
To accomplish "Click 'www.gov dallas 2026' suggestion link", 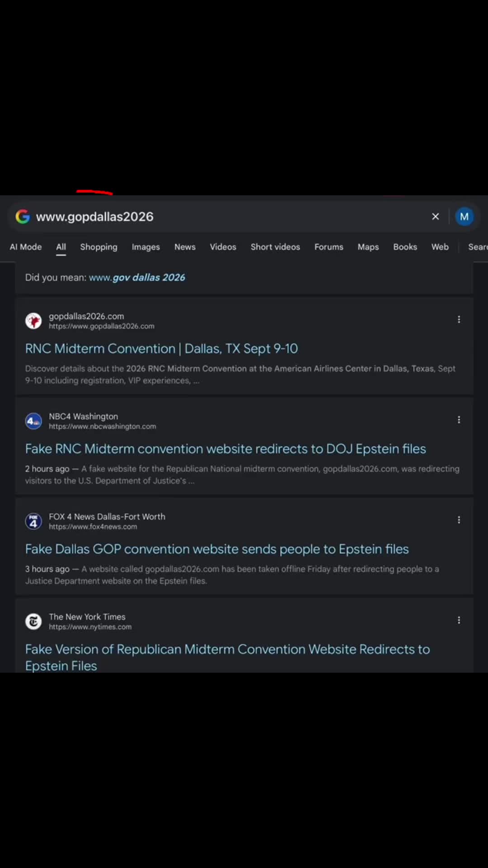I will click(x=137, y=278).
